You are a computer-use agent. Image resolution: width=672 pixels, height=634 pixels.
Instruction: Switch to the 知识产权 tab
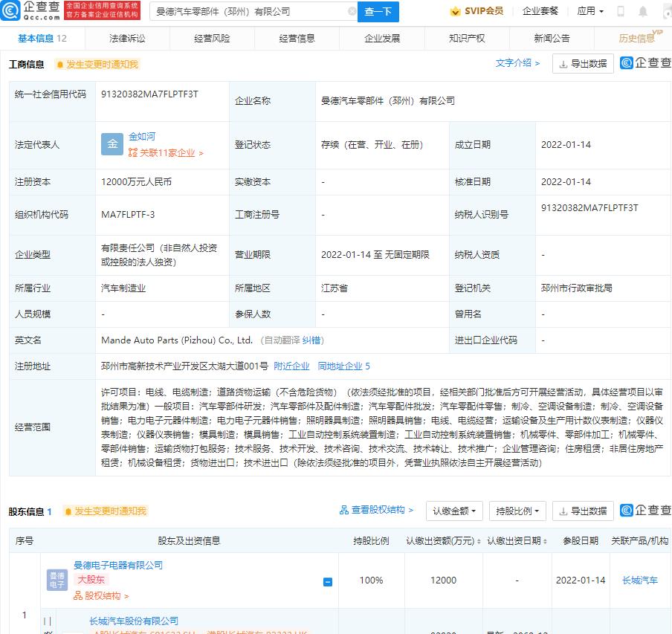pos(467,39)
